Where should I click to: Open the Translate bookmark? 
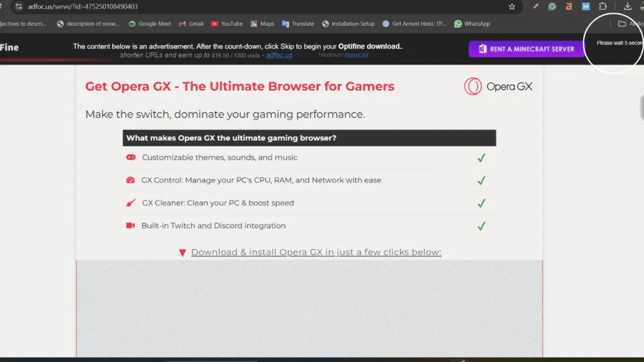297,24
